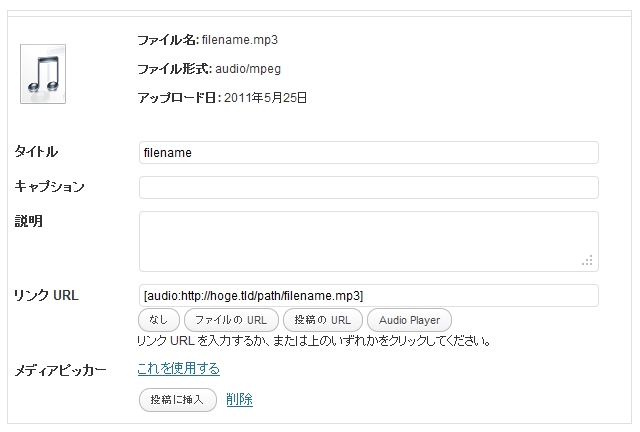Click the music note audio file icon

coord(43,73)
